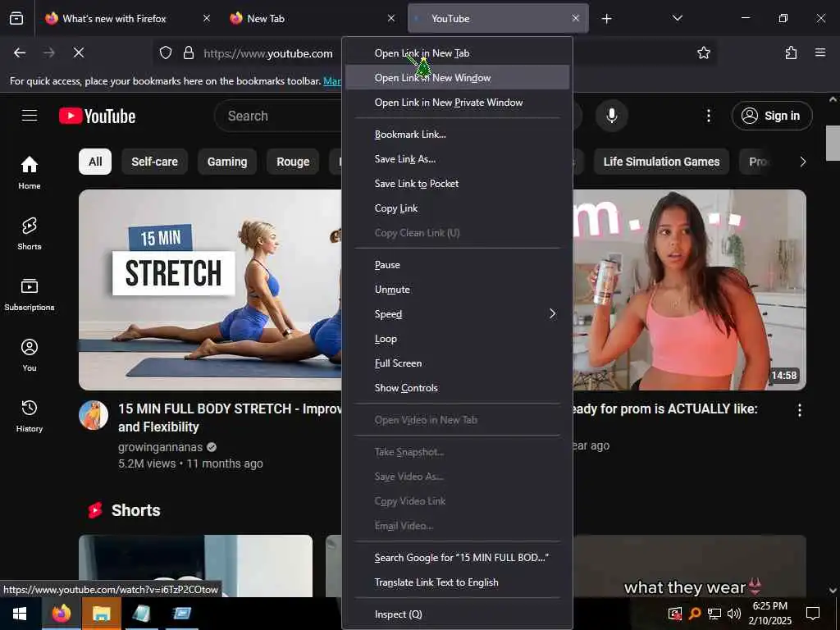Select the Rouge filter chip
The height and width of the screenshot is (630, 840).
293,162
